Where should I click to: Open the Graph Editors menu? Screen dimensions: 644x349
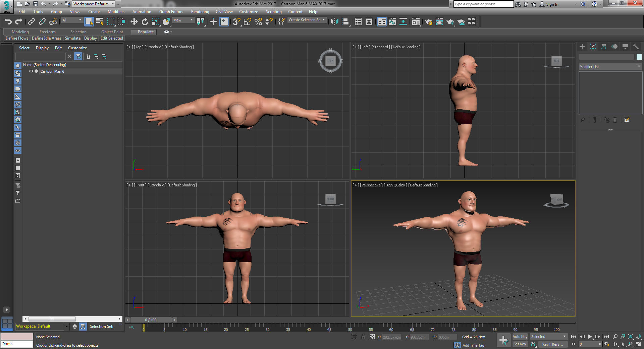pyautogui.click(x=171, y=12)
